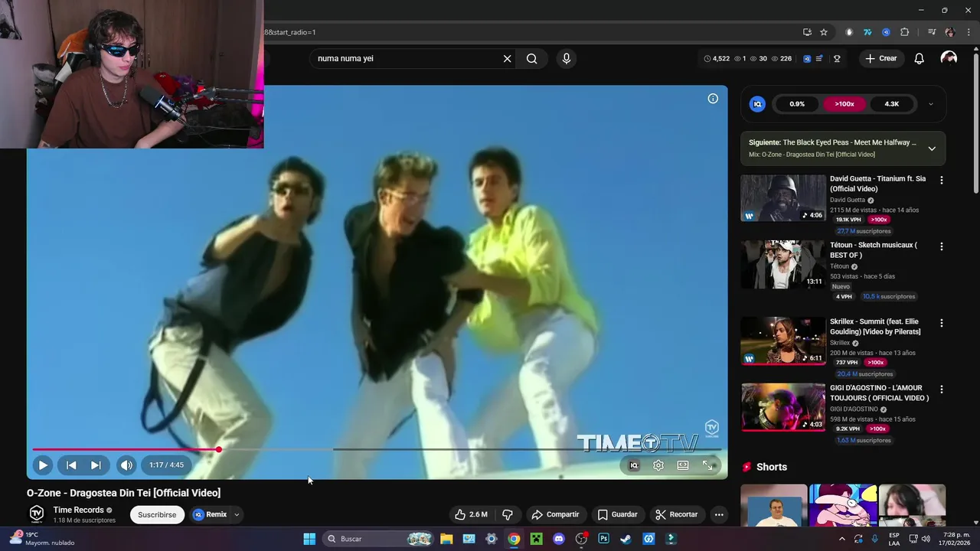The height and width of the screenshot is (551, 980).
Task: Select the >100x vidIQ stat pill
Action: [x=844, y=104]
